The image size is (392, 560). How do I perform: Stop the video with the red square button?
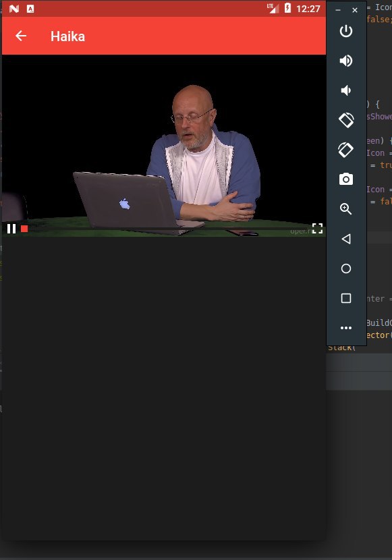pos(24,229)
